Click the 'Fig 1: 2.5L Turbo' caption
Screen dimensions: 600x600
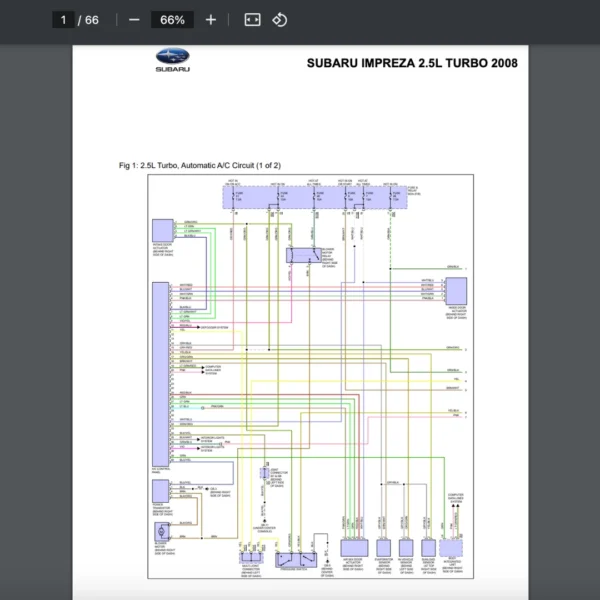click(x=199, y=165)
